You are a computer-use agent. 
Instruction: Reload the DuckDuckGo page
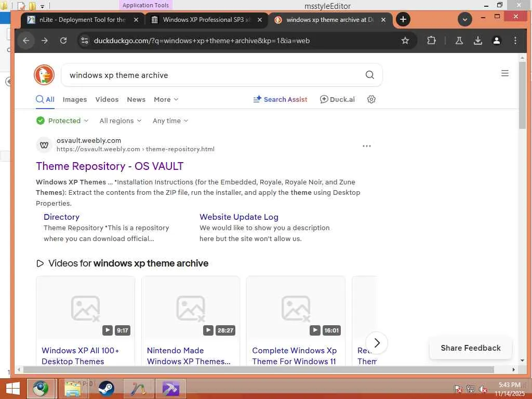pyautogui.click(x=63, y=41)
